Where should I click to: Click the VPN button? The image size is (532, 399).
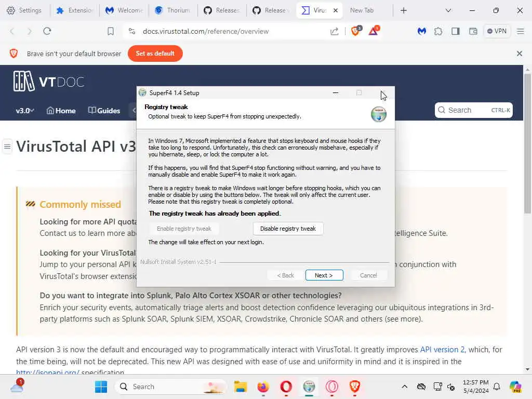(x=497, y=31)
